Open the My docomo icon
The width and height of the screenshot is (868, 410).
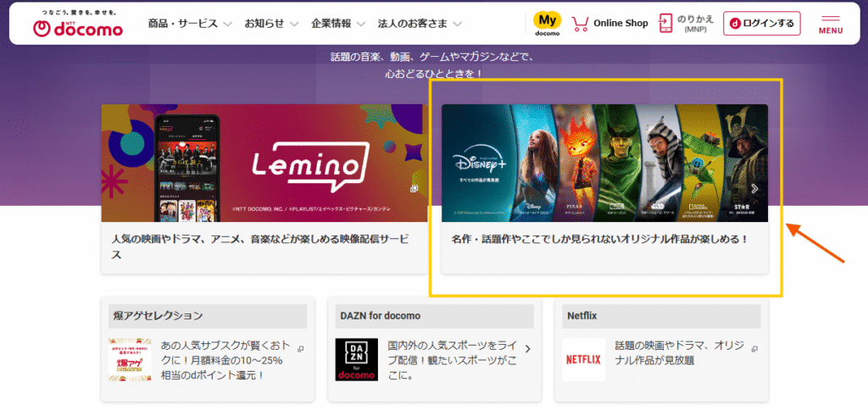[x=547, y=23]
